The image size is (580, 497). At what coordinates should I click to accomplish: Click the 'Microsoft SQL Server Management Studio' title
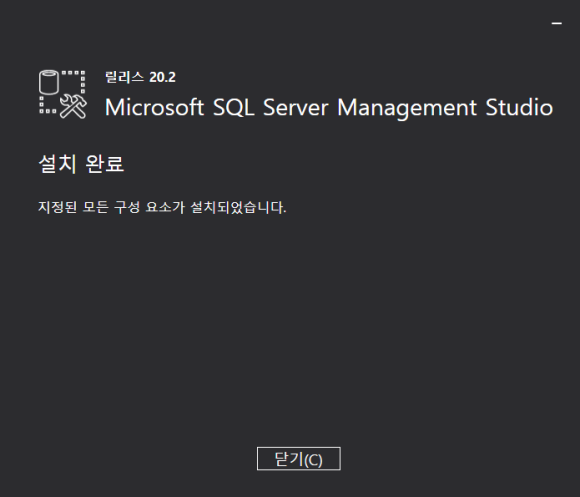tap(329, 108)
